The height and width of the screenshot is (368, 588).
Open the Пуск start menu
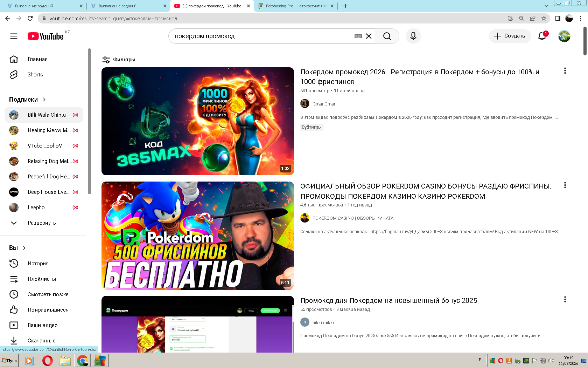point(9,360)
